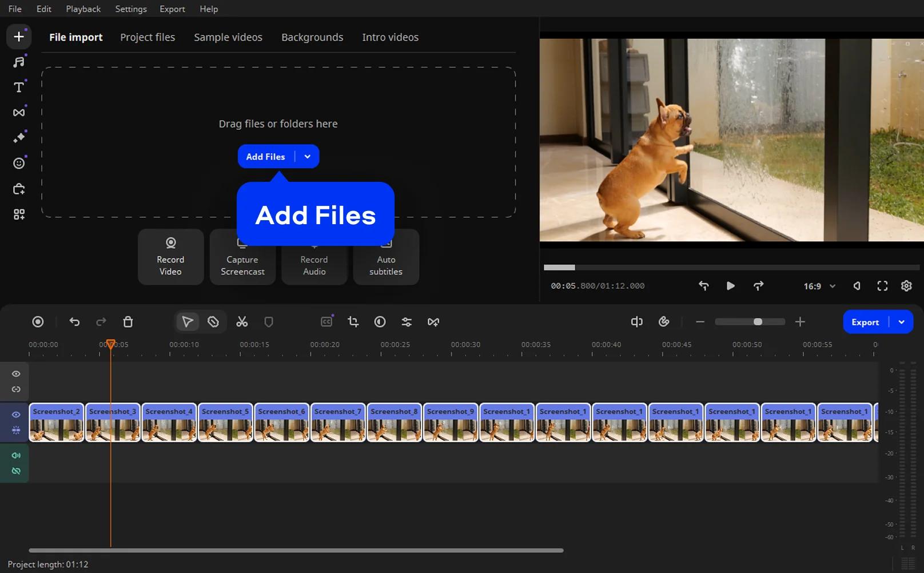
Task: Undo the last timeline action
Action: click(74, 322)
